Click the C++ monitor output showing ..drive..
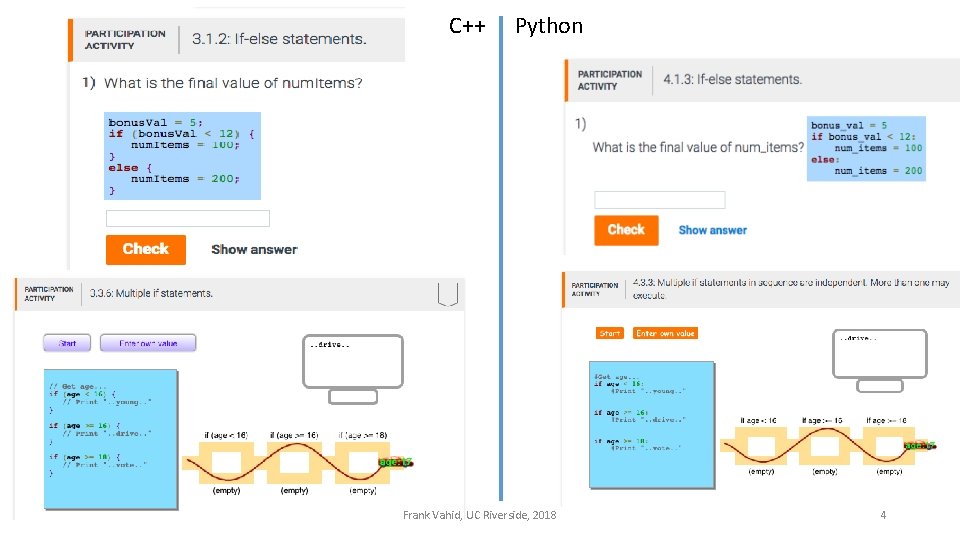 (x=353, y=361)
